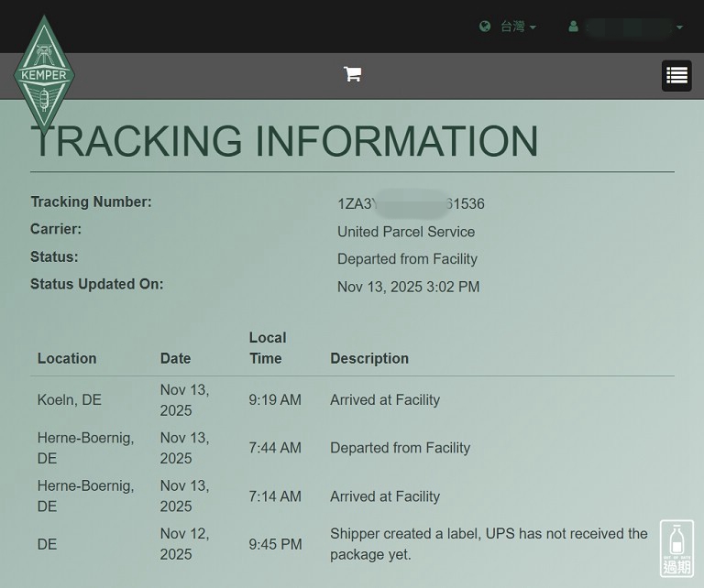
Task: Click the United Parcel Service carrier text
Action: point(406,232)
